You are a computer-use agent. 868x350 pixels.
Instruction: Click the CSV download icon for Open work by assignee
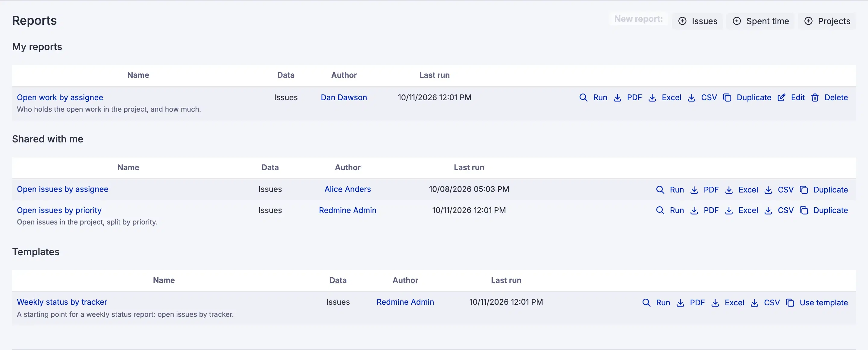point(691,97)
